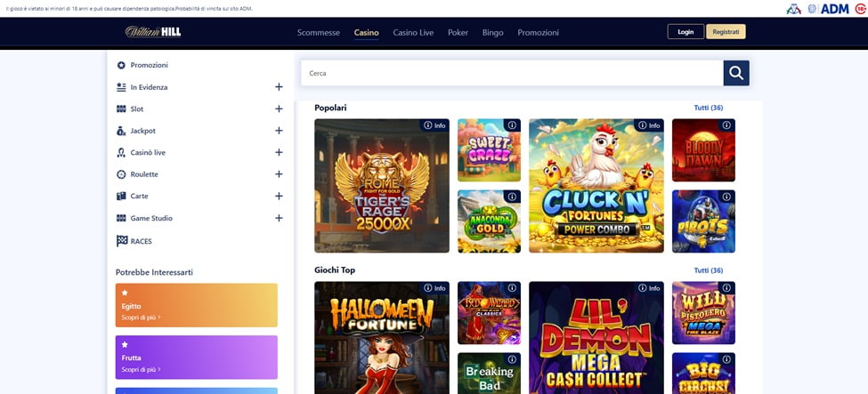The width and height of the screenshot is (868, 394).
Task: Open info icon on Bloody Dawn
Action: [x=726, y=125]
